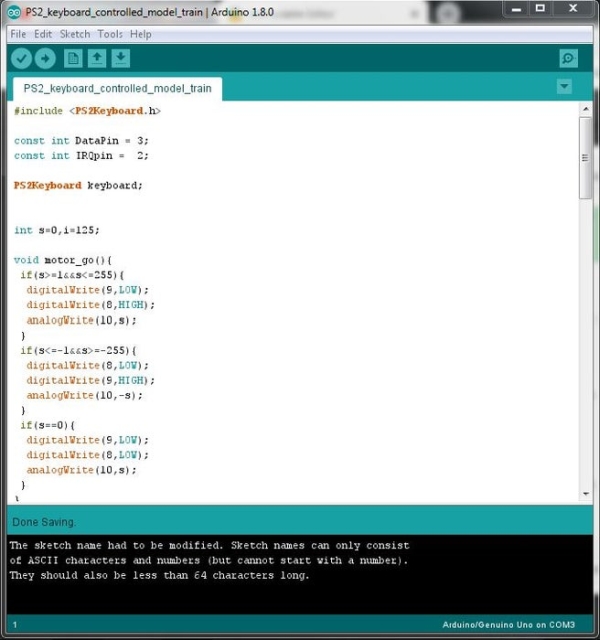Click the 'if(s>=1&&s<=255){' line
The image size is (600, 640).
(72, 275)
